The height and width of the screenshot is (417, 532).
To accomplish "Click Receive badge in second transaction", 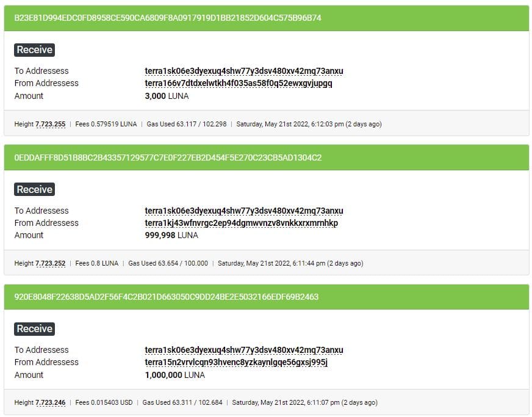I will point(34,189).
